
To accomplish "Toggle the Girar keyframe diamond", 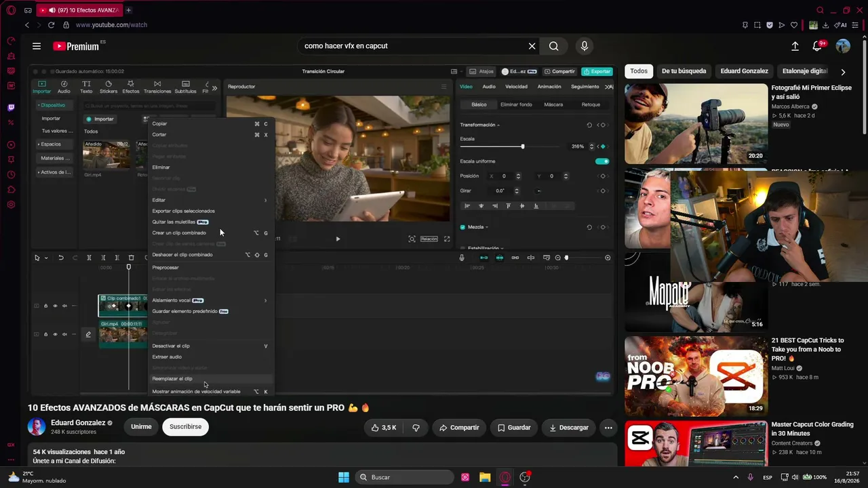I will point(603,191).
